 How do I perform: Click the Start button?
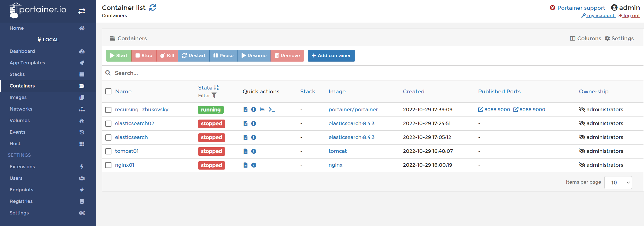click(119, 56)
